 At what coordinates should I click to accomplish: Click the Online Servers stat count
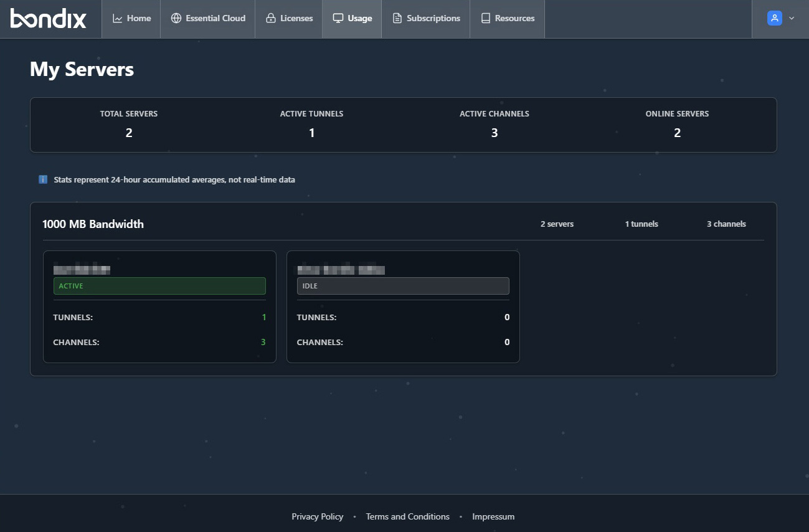coord(677,133)
